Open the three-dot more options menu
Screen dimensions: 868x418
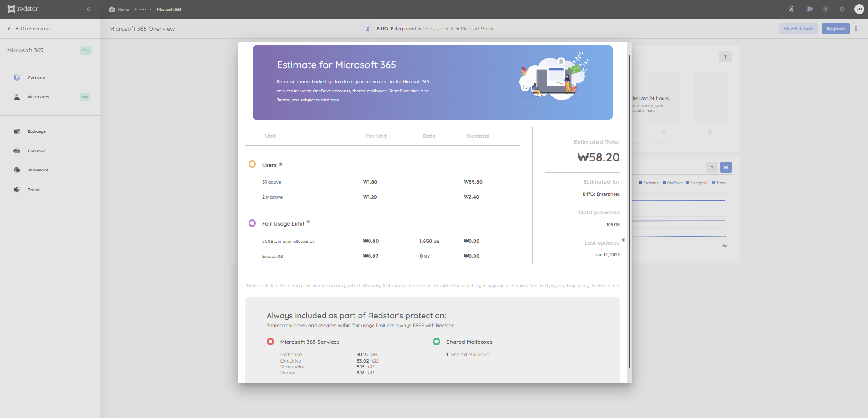[x=856, y=29]
